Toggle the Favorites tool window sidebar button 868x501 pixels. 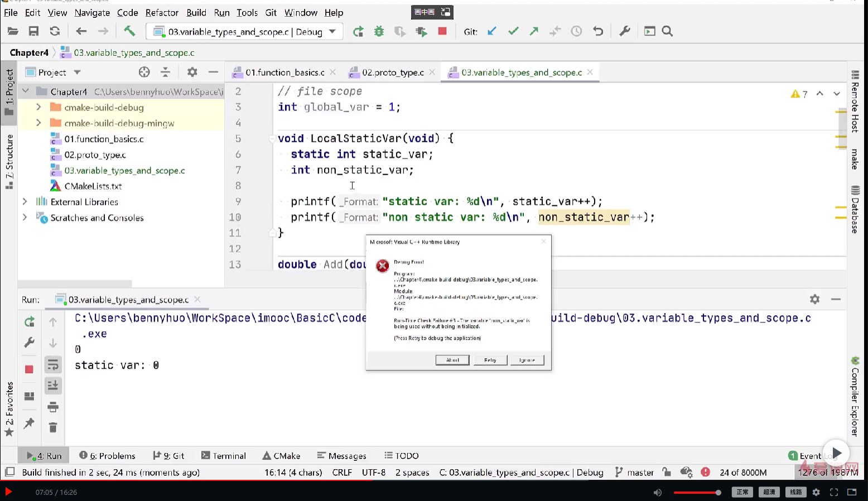[x=9, y=409]
